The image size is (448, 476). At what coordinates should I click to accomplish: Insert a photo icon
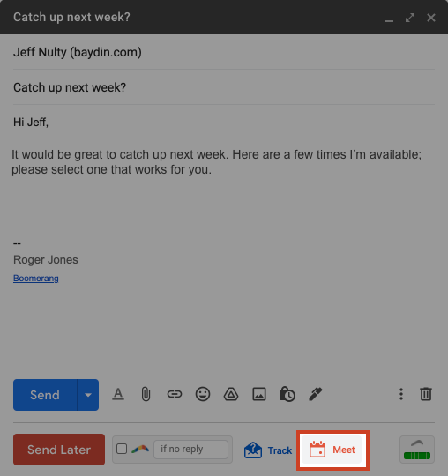[259, 394]
